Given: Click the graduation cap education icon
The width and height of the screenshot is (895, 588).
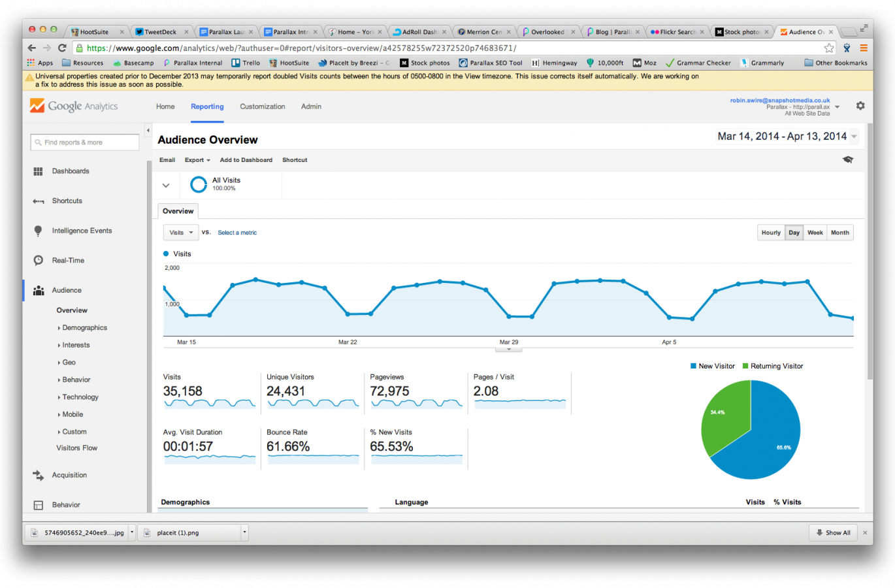Looking at the screenshot, I should (x=848, y=159).
